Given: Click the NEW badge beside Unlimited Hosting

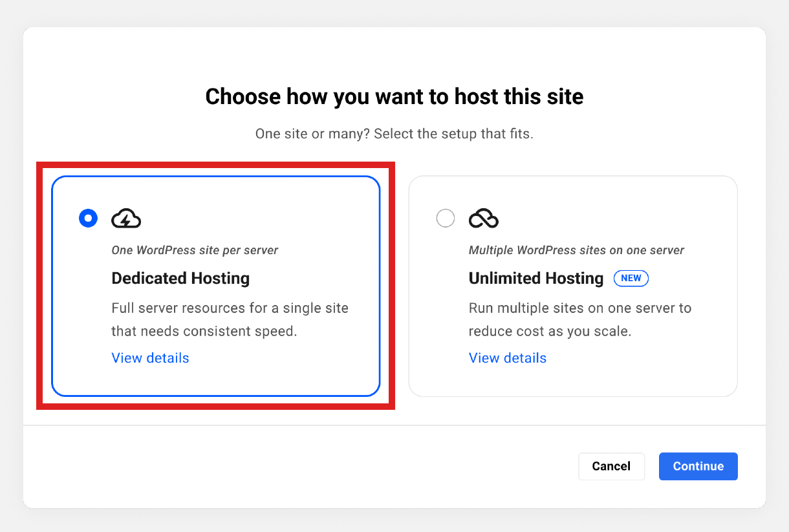Looking at the screenshot, I should tap(631, 278).
